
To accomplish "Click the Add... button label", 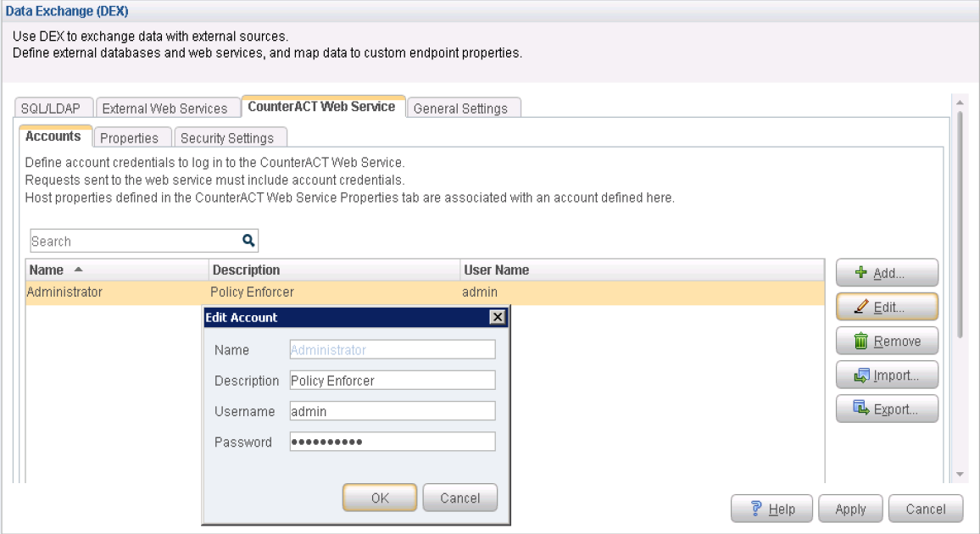I will [x=888, y=273].
